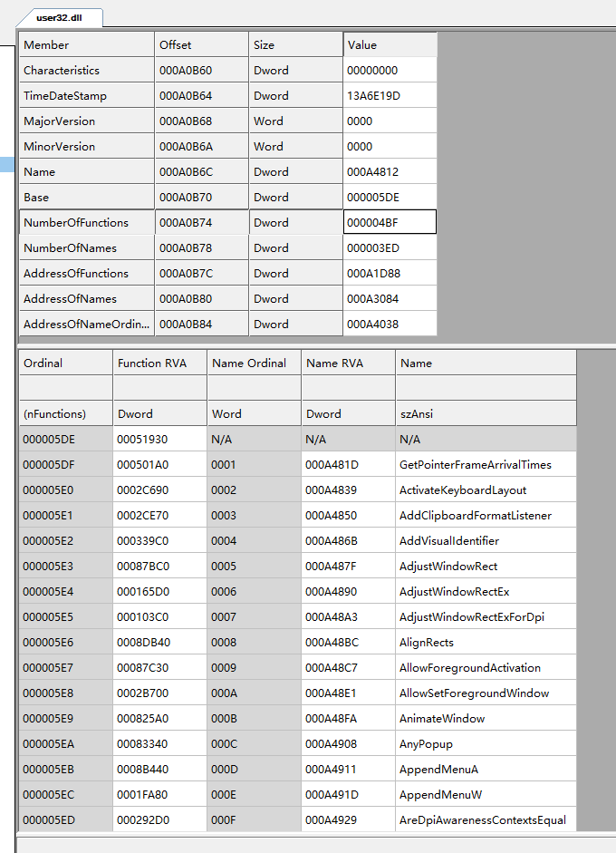This screenshot has height=853, width=616.
Task: Select the AddVisualIdentifier export
Action: pyautogui.click(x=486, y=541)
